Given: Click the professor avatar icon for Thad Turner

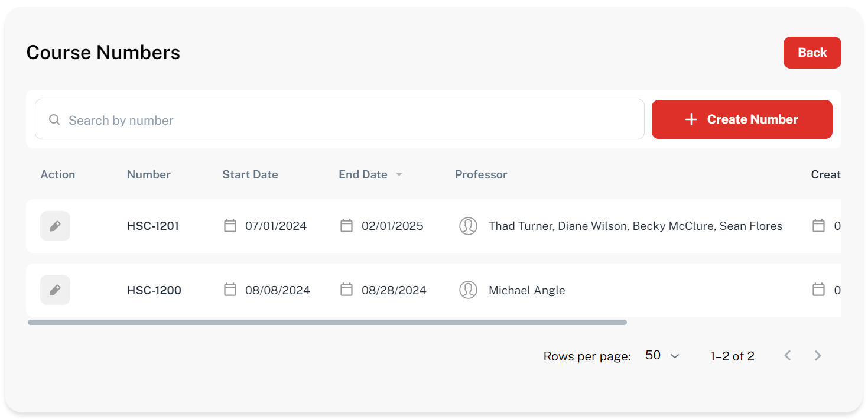Looking at the screenshot, I should 468,226.
